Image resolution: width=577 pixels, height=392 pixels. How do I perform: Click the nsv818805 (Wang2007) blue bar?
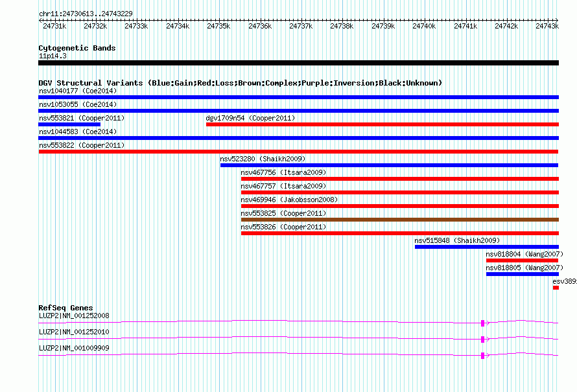tap(523, 274)
